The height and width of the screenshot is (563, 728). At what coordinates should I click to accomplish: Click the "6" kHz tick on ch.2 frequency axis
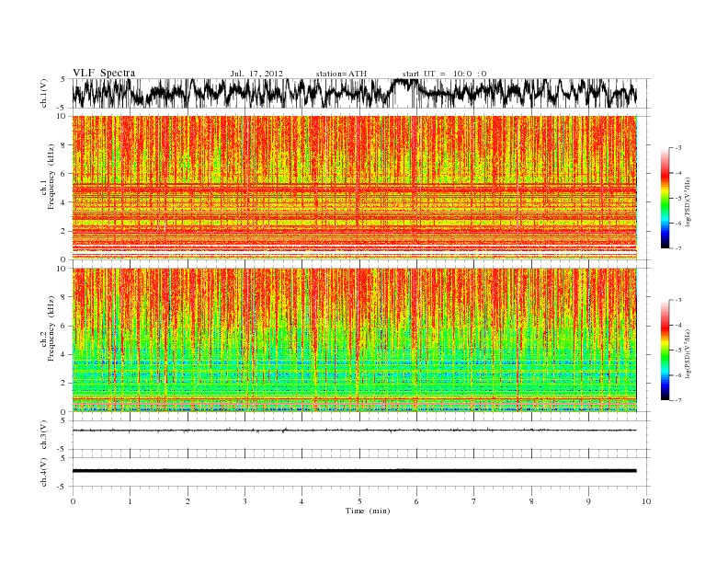(x=64, y=326)
